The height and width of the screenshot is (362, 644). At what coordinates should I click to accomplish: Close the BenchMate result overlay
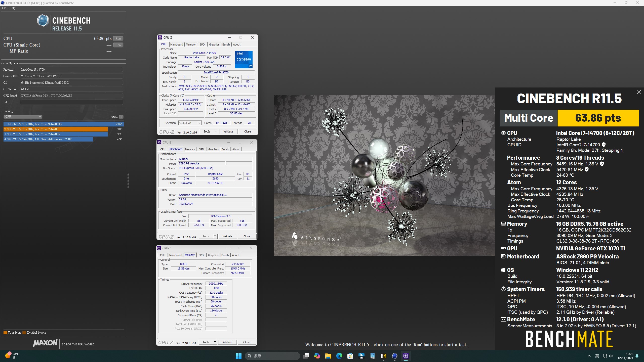638,92
